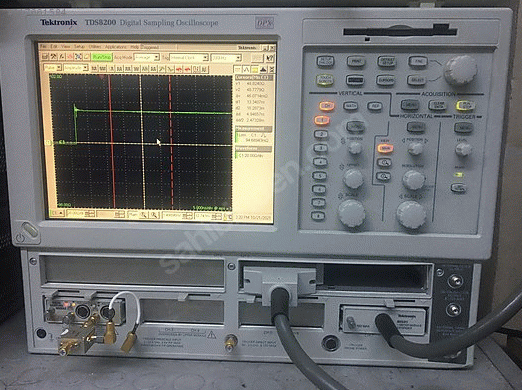
Task: Click the tools icon in top toolbar
Action: (53, 57)
